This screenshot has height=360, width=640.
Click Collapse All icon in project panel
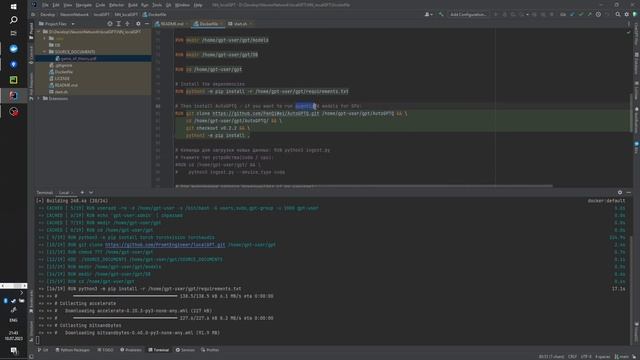127,24
